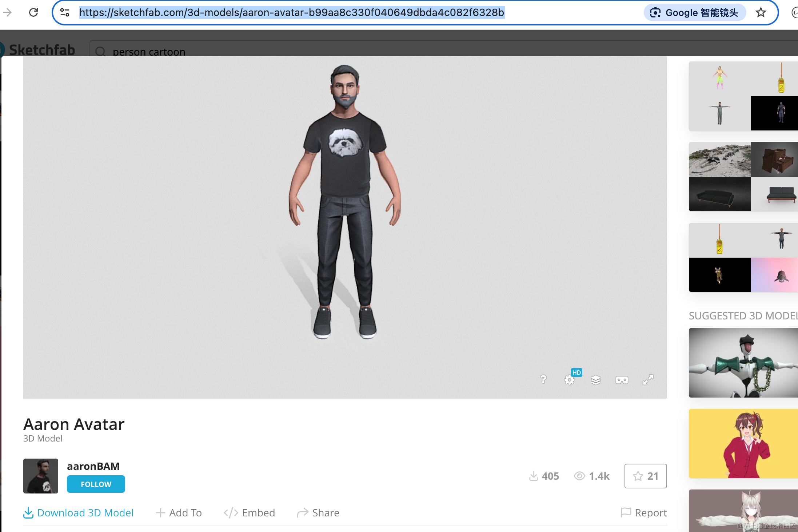Open suggested cat-eared character model
Image resolution: width=798 pixels, height=532 pixels.
tap(743, 511)
